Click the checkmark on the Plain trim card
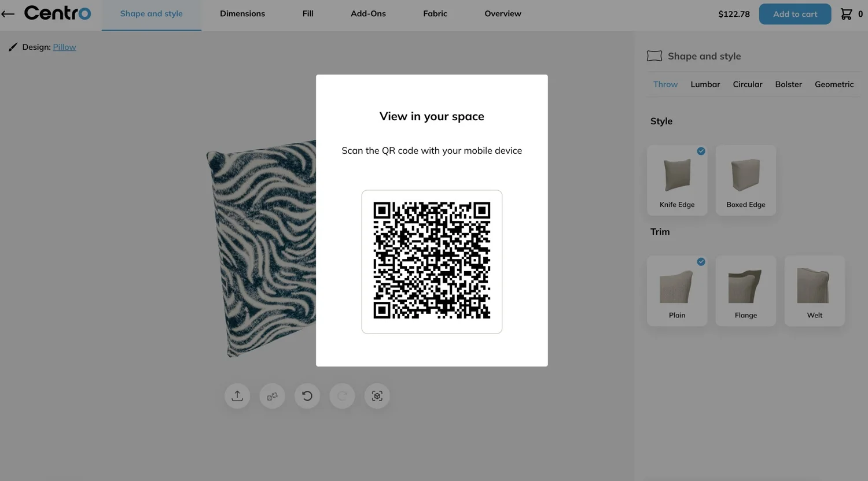The width and height of the screenshot is (868, 481). [x=701, y=262]
